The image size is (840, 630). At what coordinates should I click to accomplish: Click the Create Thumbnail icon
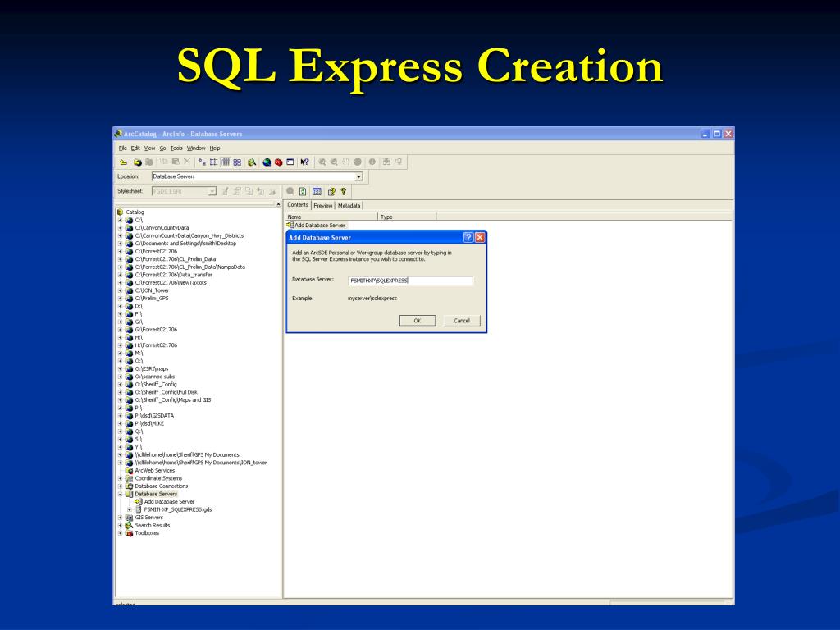tap(386, 162)
